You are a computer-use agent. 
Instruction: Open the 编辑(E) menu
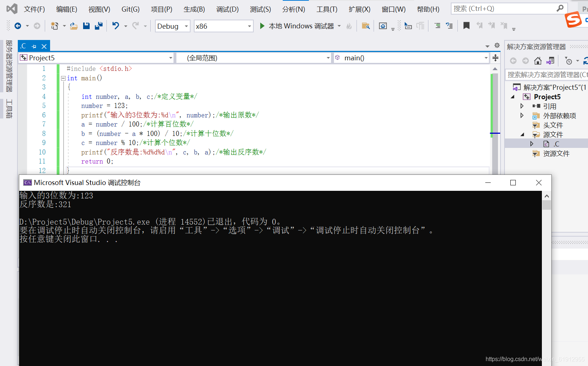coord(67,9)
